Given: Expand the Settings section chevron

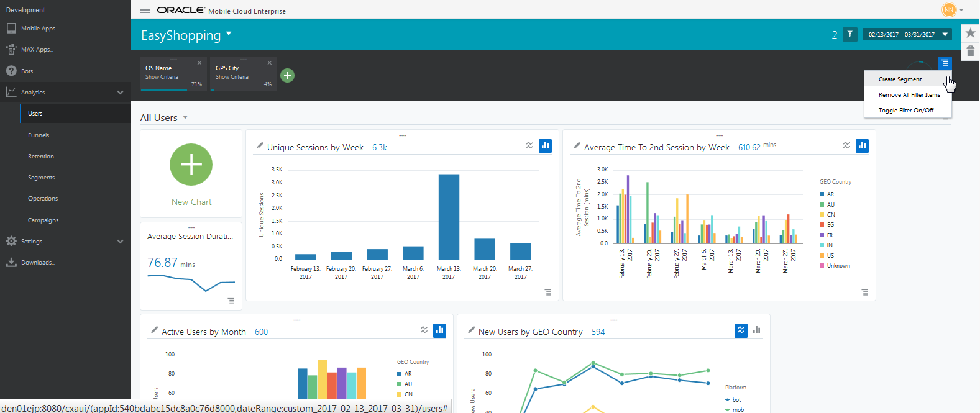Looking at the screenshot, I should [x=120, y=242].
